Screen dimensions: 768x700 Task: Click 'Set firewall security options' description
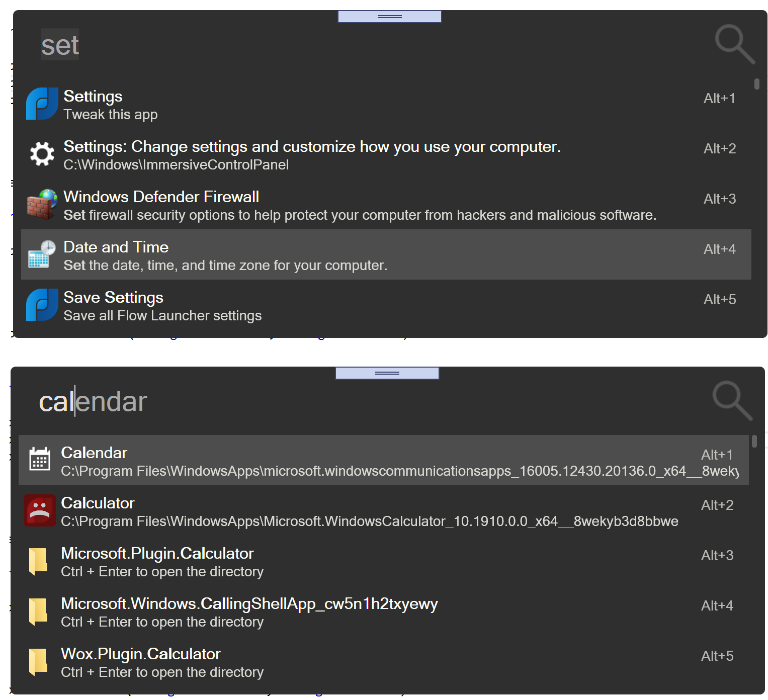click(x=360, y=215)
